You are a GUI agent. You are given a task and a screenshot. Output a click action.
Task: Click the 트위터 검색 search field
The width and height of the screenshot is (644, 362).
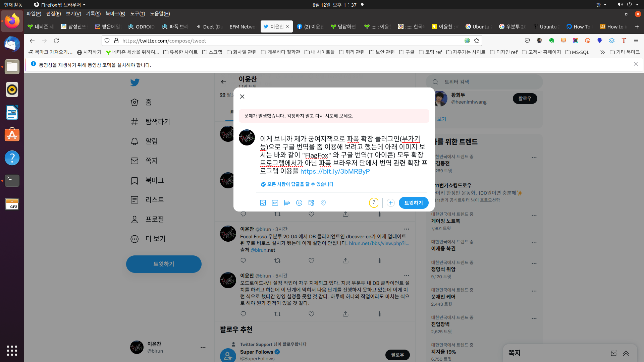484,82
